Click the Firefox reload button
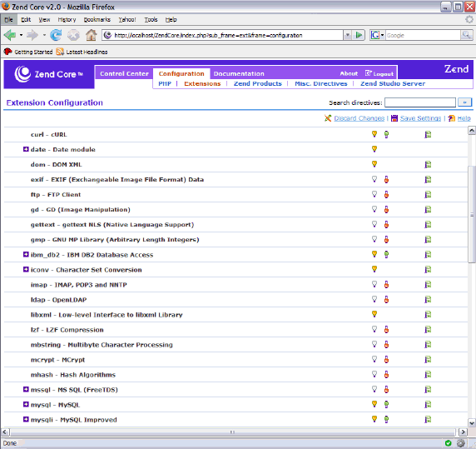The image size is (476, 449). [x=56, y=35]
